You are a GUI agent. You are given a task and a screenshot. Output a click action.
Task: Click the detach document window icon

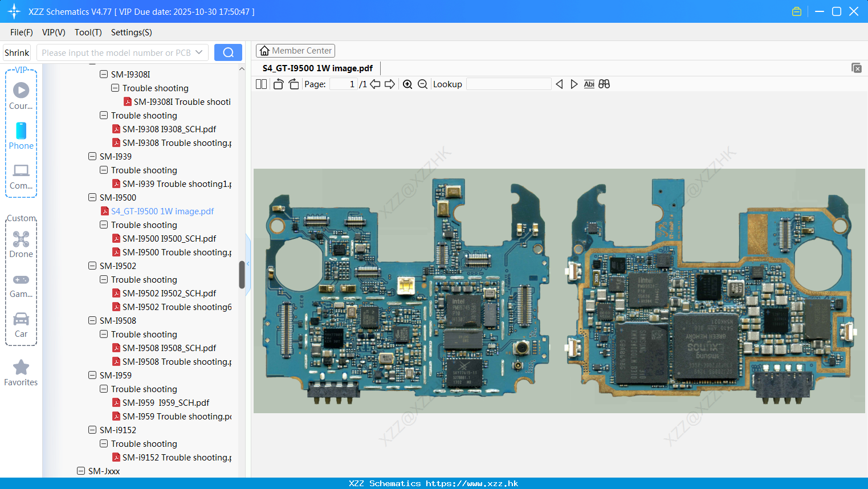click(x=857, y=68)
